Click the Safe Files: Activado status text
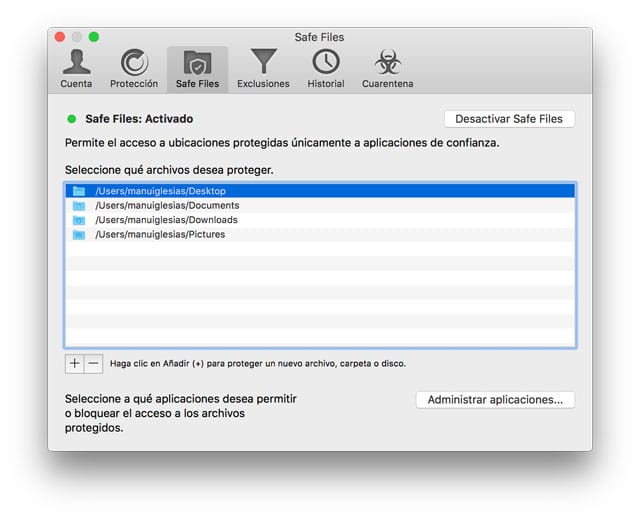Screen dimensions: 640x519 click(139, 119)
